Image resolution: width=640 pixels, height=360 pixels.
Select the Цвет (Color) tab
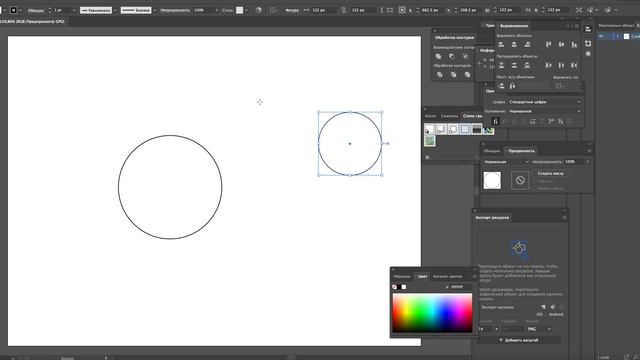coord(422,276)
